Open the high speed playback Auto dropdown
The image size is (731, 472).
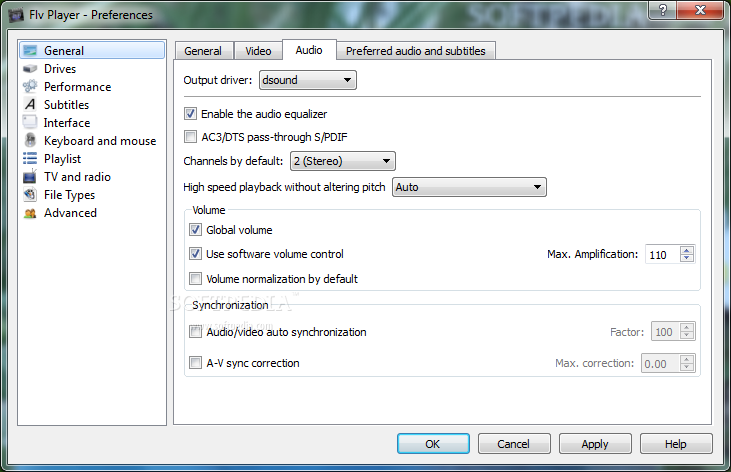[x=469, y=187]
